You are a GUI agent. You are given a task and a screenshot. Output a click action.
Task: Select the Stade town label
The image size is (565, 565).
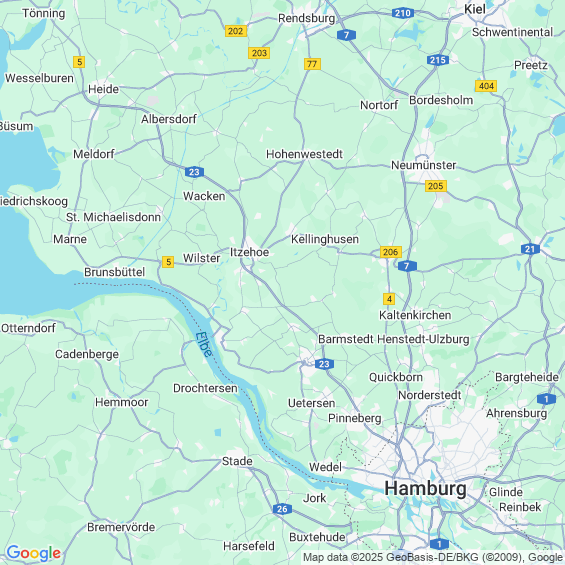click(237, 461)
